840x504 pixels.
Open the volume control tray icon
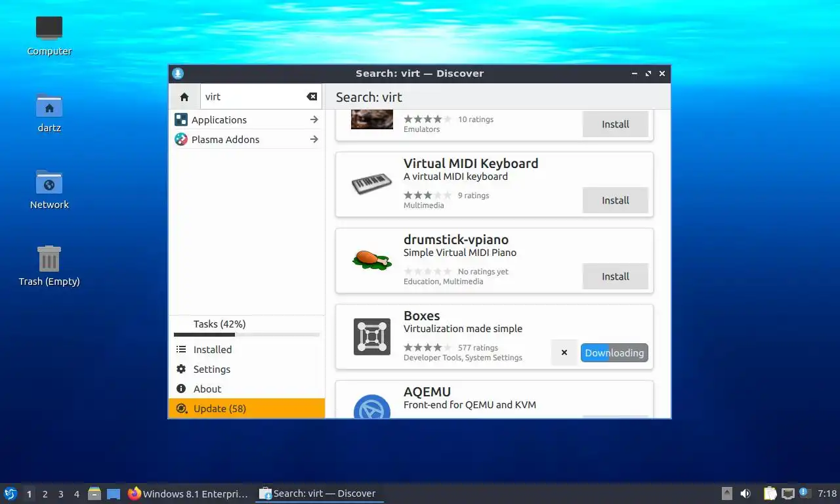coord(745,493)
